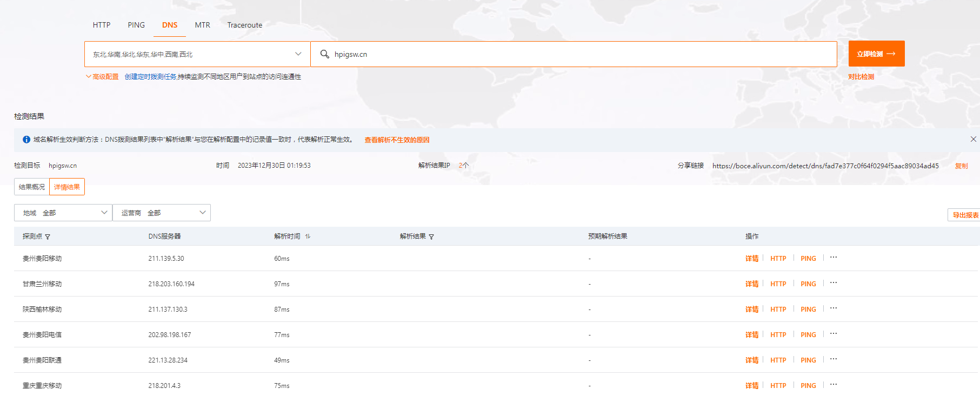Copy the share link with 复制
This screenshot has width=980, height=395.
tap(962, 166)
